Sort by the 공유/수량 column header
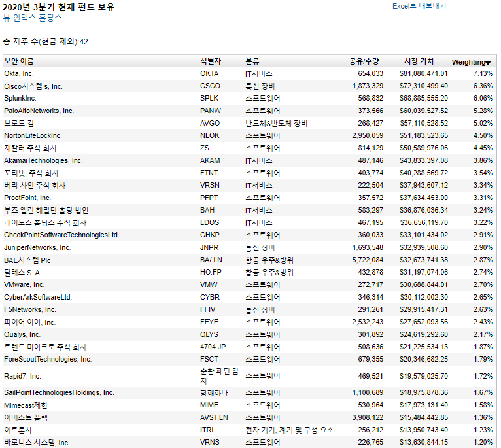The height and width of the screenshot is (448, 501). (364, 61)
